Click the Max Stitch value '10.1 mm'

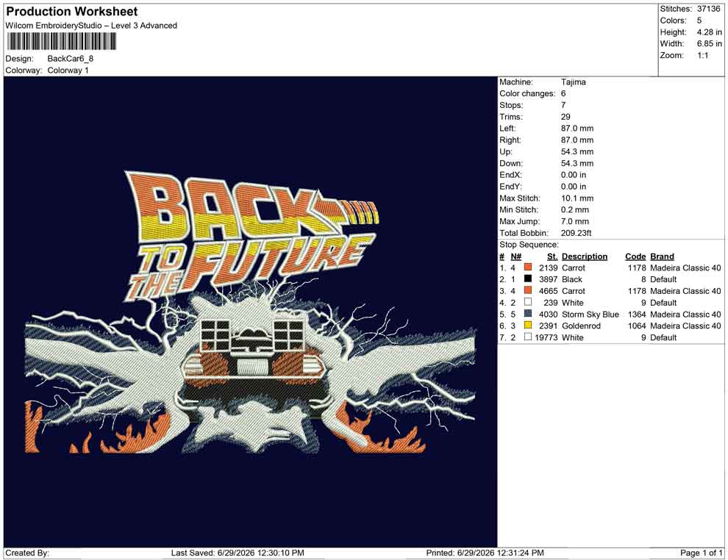(x=577, y=198)
